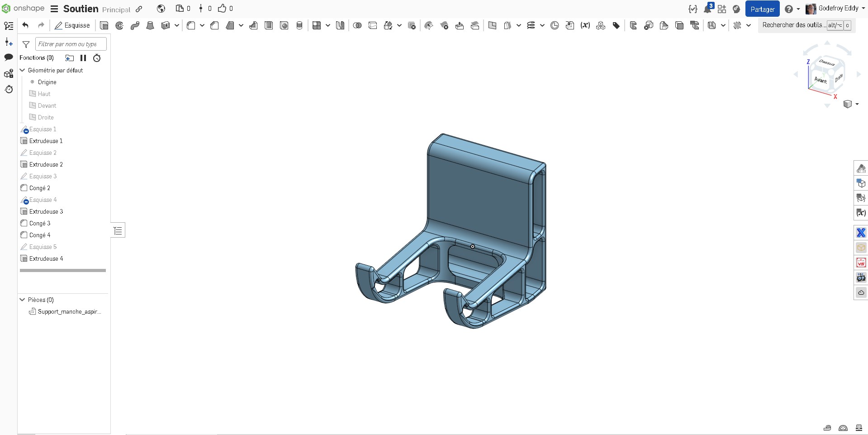Select the Loft tool
The width and height of the screenshot is (868, 435).
coord(150,25)
